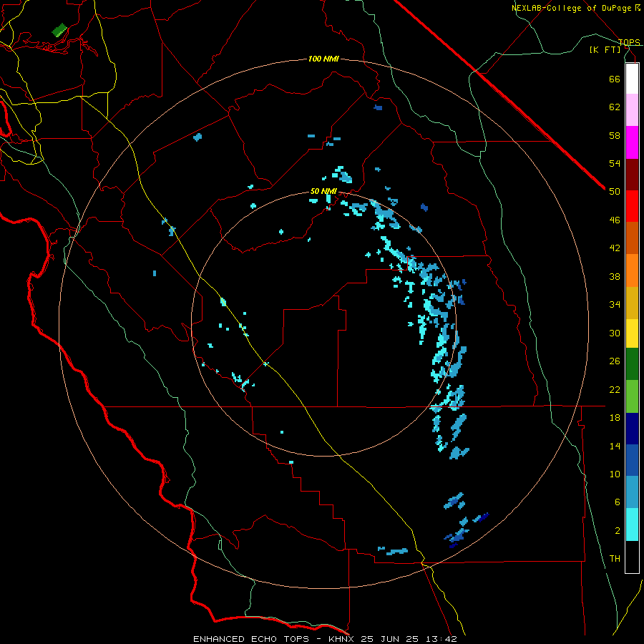Click the legend value '2'
This screenshot has width=644, height=644.
[x=618, y=531]
